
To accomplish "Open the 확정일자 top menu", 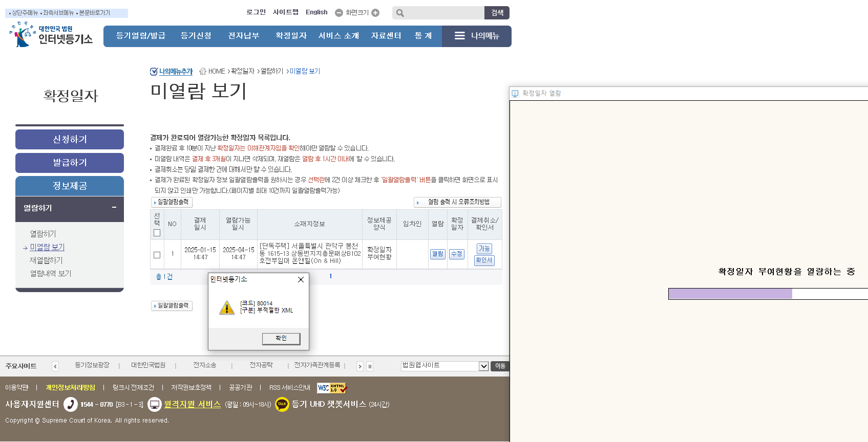I will (291, 36).
